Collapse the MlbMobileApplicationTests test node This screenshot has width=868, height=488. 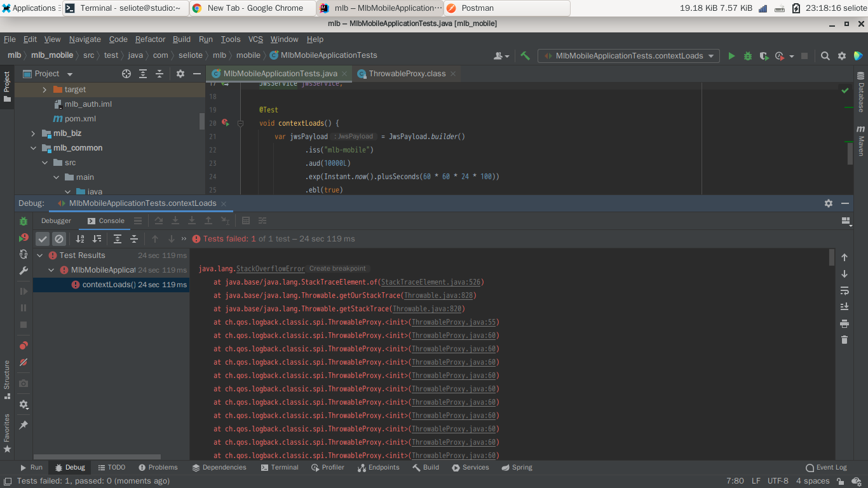pos(51,270)
